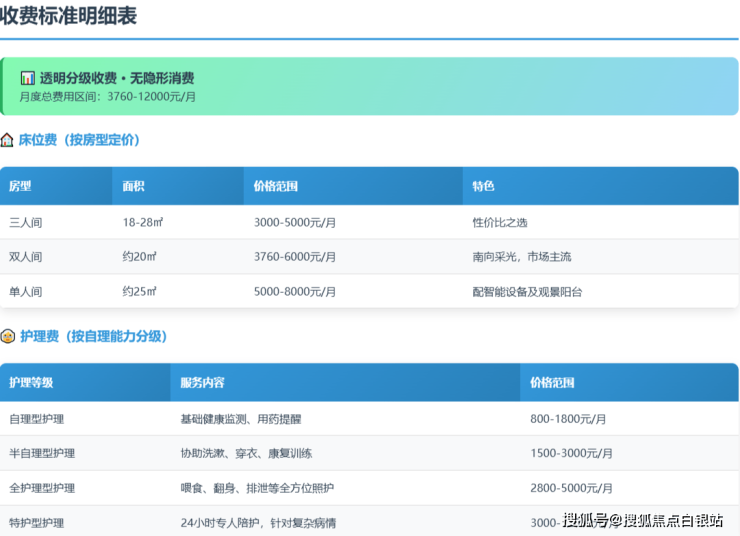Click the 透明分级收费 banner heading

coord(116,78)
